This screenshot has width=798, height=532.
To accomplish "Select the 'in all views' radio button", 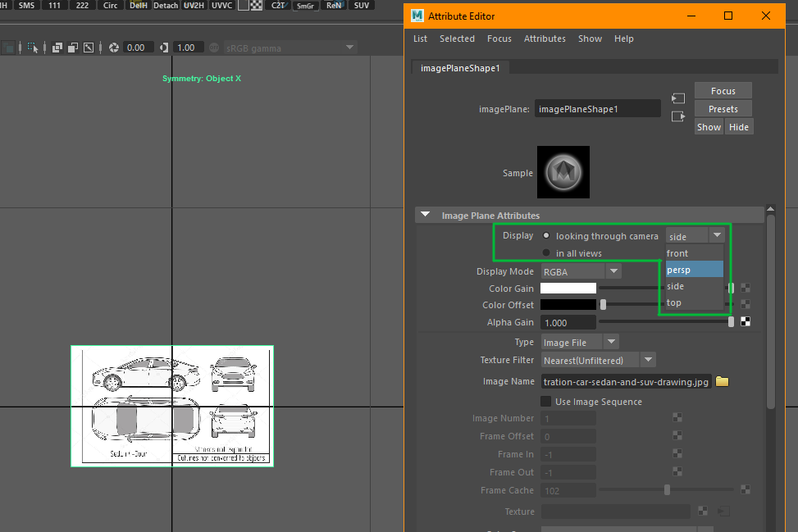I will [x=546, y=253].
